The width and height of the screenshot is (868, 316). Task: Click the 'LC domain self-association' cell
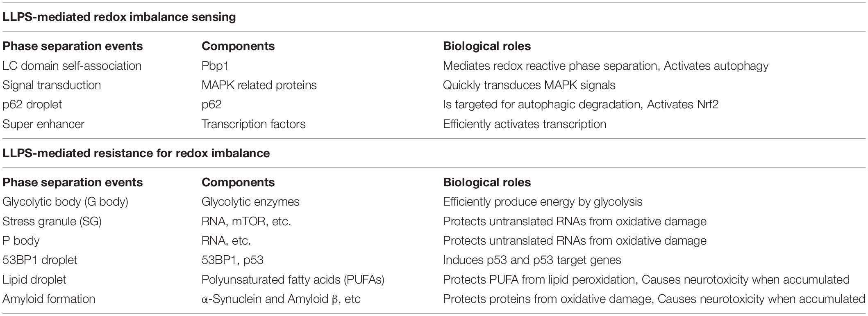click(72, 66)
